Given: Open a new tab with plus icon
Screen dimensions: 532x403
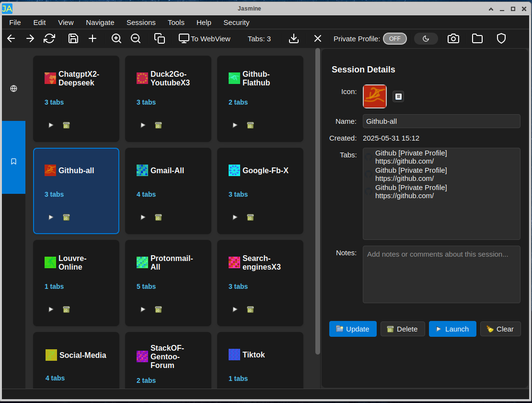Looking at the screenshot, I should pos(93,38).
